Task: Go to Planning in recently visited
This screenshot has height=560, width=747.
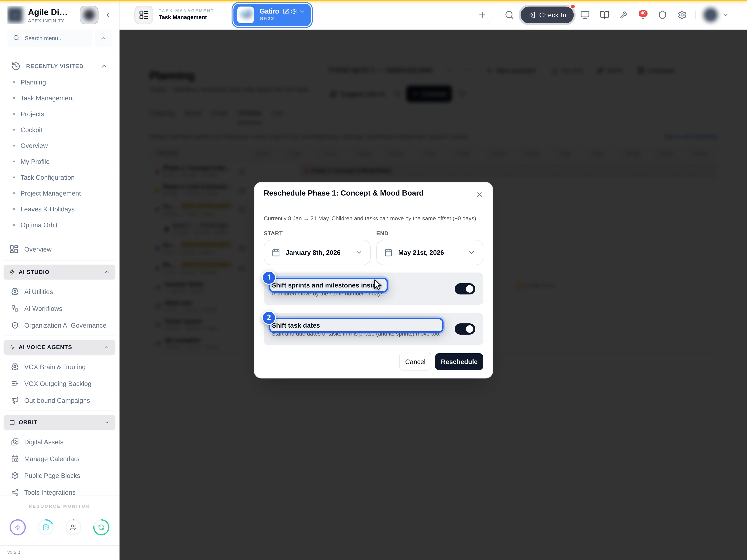Action: coord(33,82)
